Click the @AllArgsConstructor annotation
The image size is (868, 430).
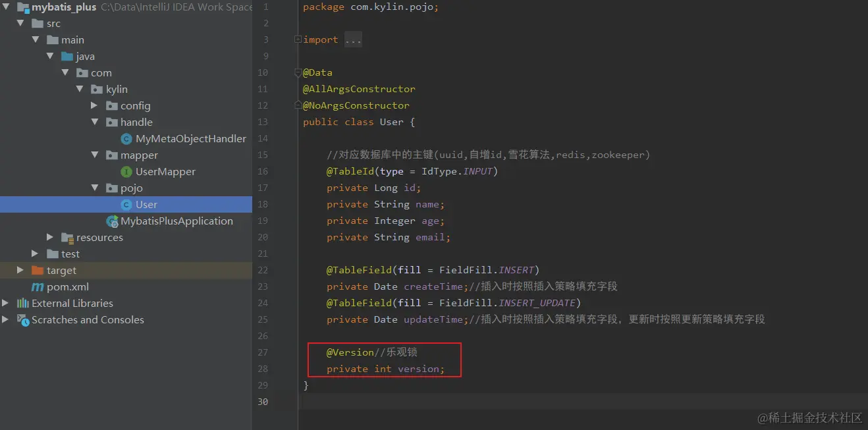tap(359, 89)
